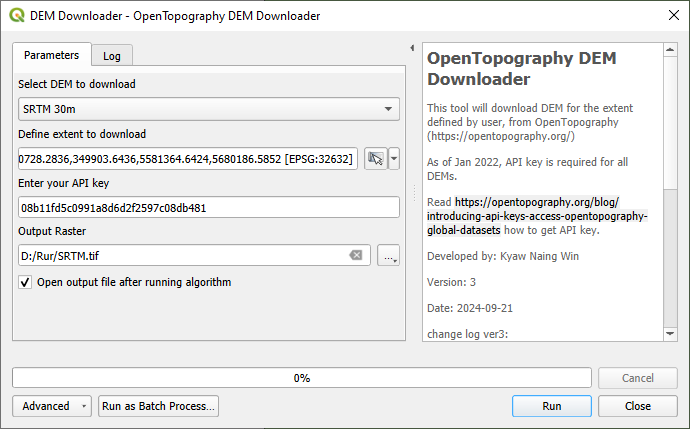The height and width of the screenshot is (429, 690).
Task: Switch to the Log tab
Action: click(x=112, y=56)
